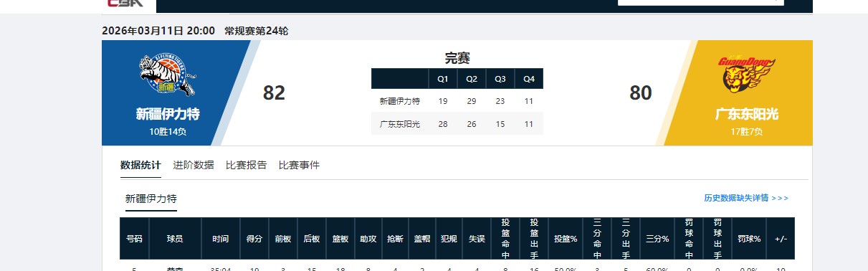Click the 得分 column header
The width and height of the screenshot is (868, 271).
[254, 239]
